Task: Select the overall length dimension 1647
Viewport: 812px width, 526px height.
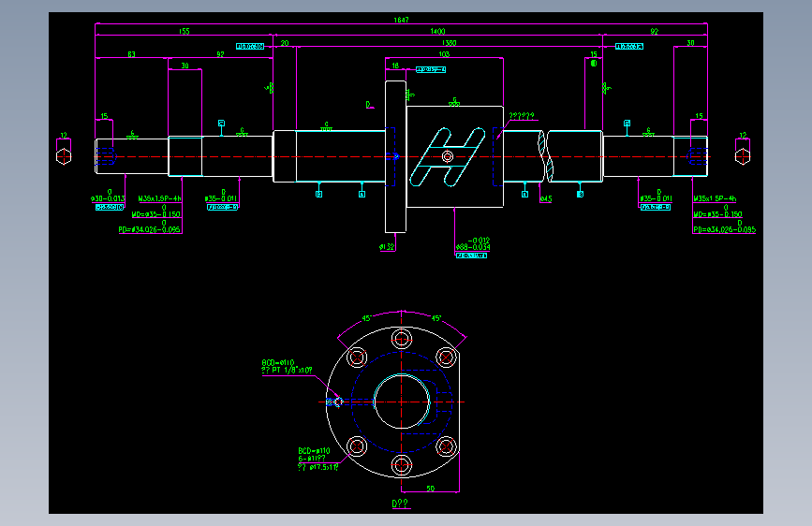Action: [x=401, y=21]
